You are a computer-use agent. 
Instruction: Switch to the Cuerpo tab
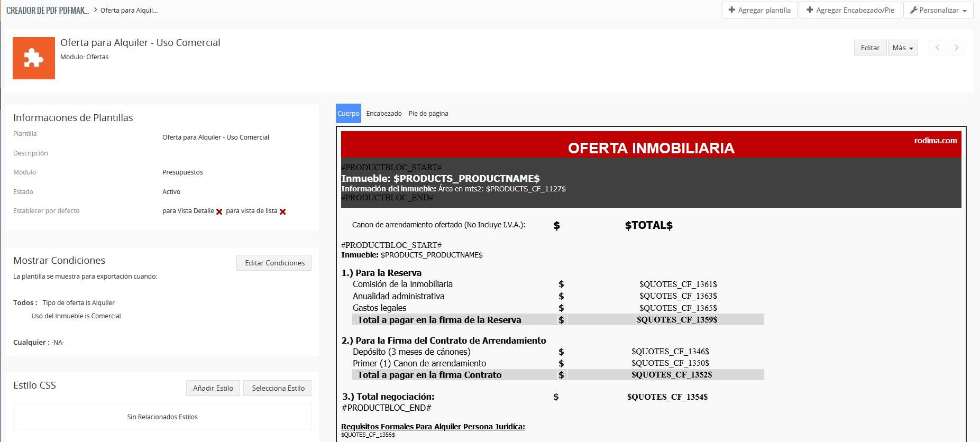tap(348, 114)
